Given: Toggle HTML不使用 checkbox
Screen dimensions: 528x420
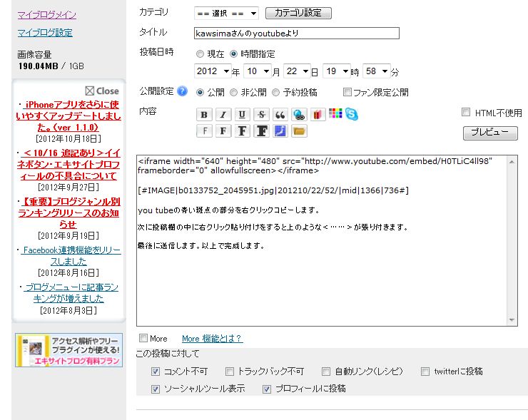Looking at the screenshot, I should 466,112.
